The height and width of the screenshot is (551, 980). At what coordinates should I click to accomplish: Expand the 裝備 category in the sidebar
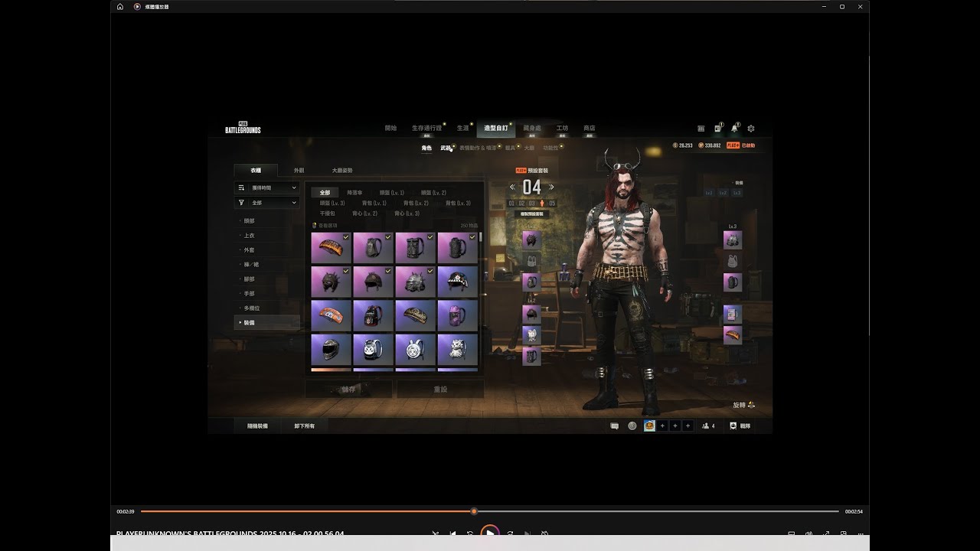tap(266, 323)
